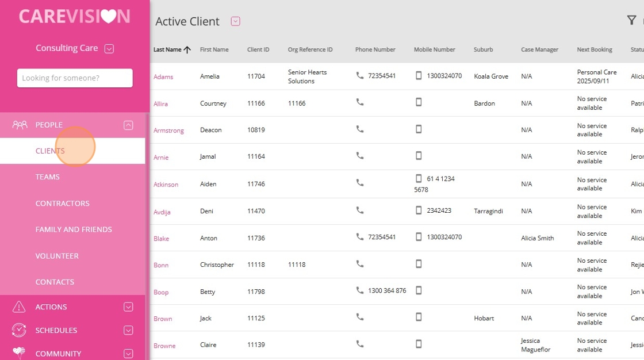The image size is (644, 360).
Task: Go to Family and Friends
Action: click(74, 229)
